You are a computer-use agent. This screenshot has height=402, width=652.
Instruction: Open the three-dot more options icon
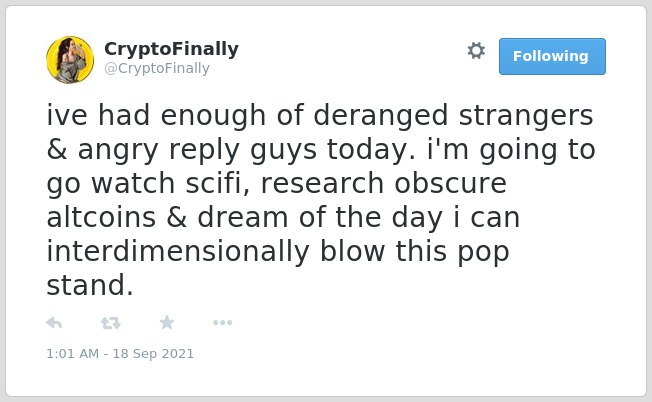tap(222, 323)
